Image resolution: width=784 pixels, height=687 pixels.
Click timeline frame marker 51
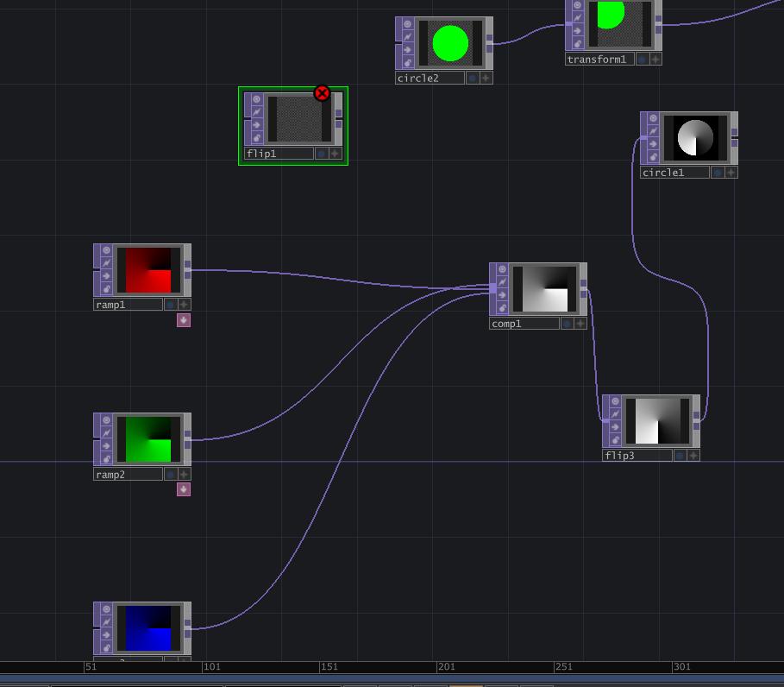(91, 666)
